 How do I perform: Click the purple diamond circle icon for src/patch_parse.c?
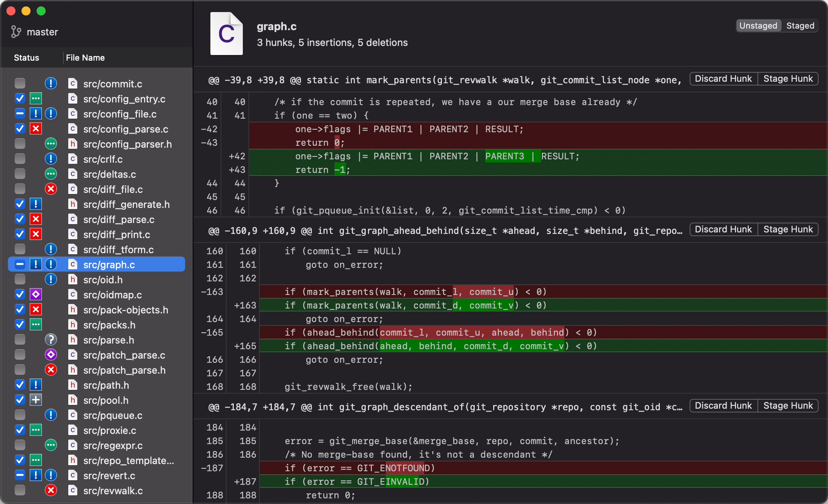tap(51, 355)
